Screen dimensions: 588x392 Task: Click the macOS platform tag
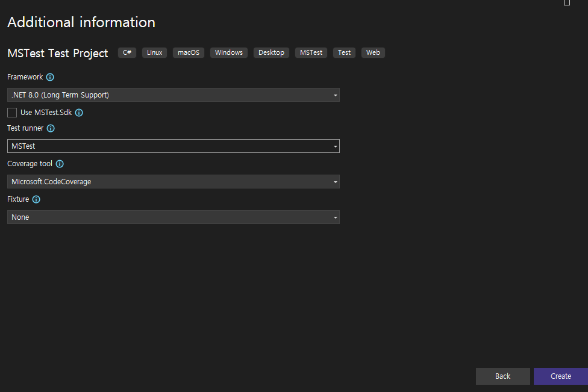point(189,52)
